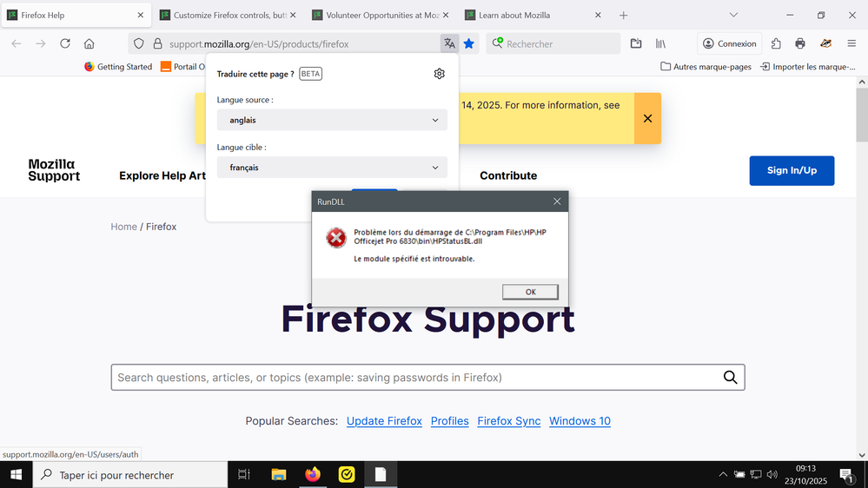Open the Update Firefox link
Image resolution: width=868 pixels, height=488 pixels.
384,421
